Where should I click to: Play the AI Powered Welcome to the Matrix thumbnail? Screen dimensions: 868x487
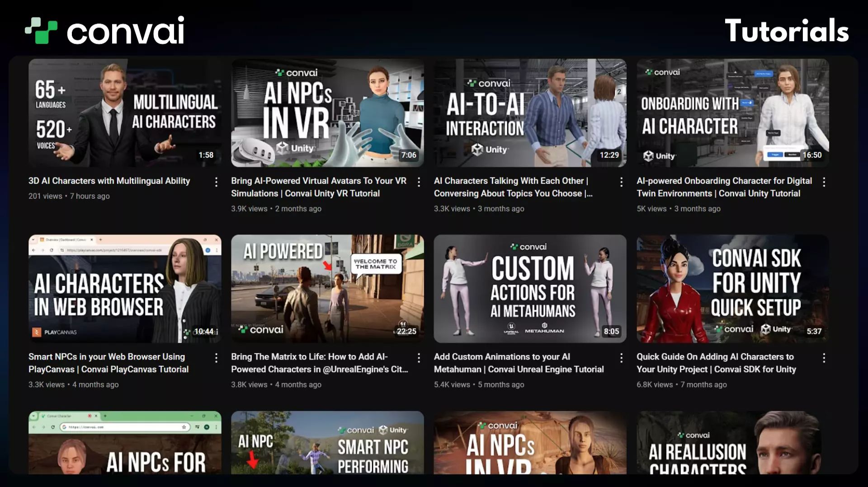327,289
